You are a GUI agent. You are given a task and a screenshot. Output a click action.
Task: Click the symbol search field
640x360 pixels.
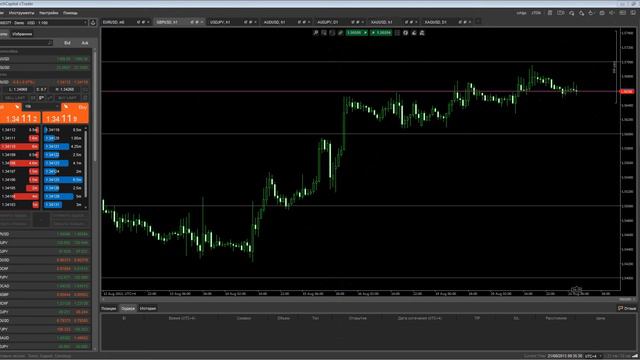26,43
